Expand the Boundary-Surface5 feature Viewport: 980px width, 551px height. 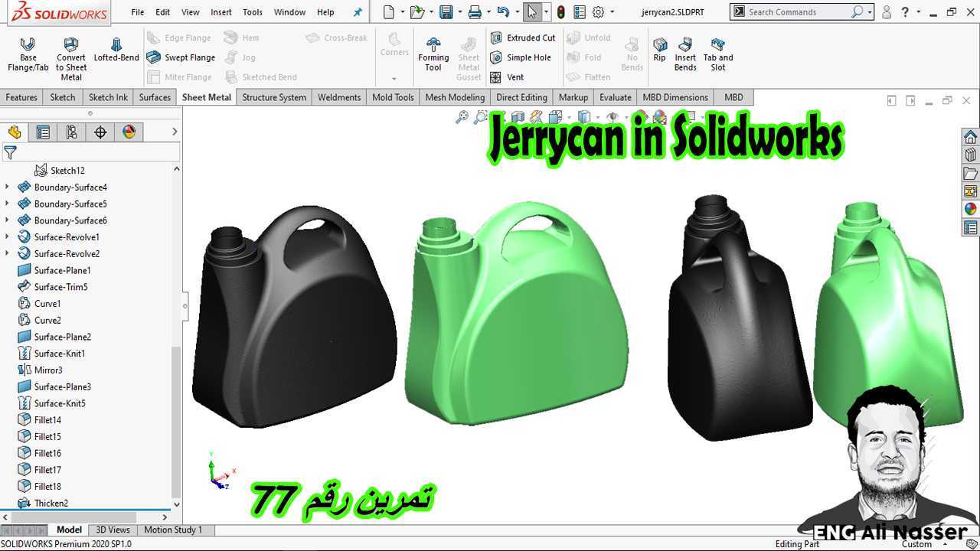[8, 204]
